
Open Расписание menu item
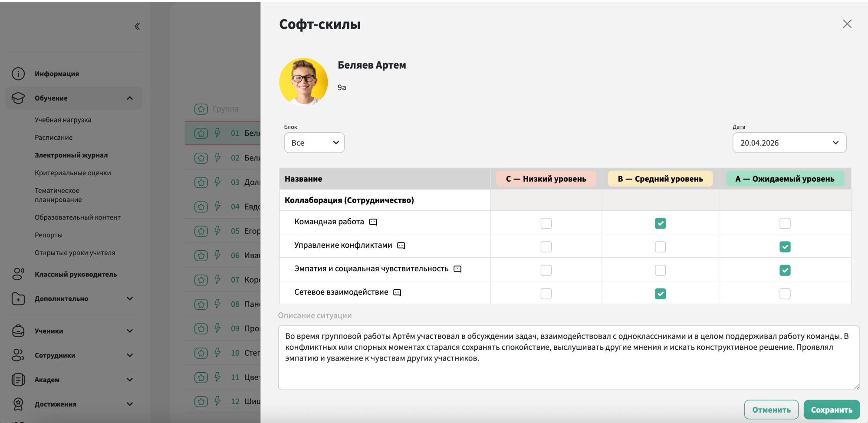point(54,138)
